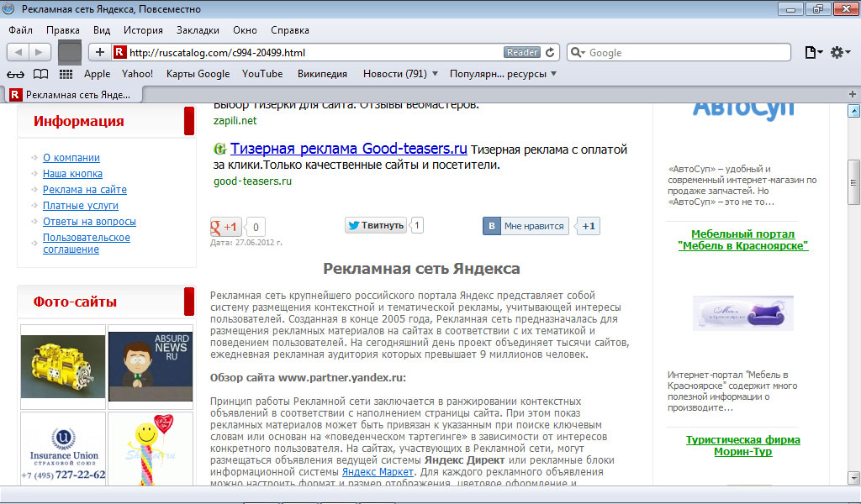Open Top Sites grid icon
This screenshot has width=861, height=504.
[x=66, y=74]
